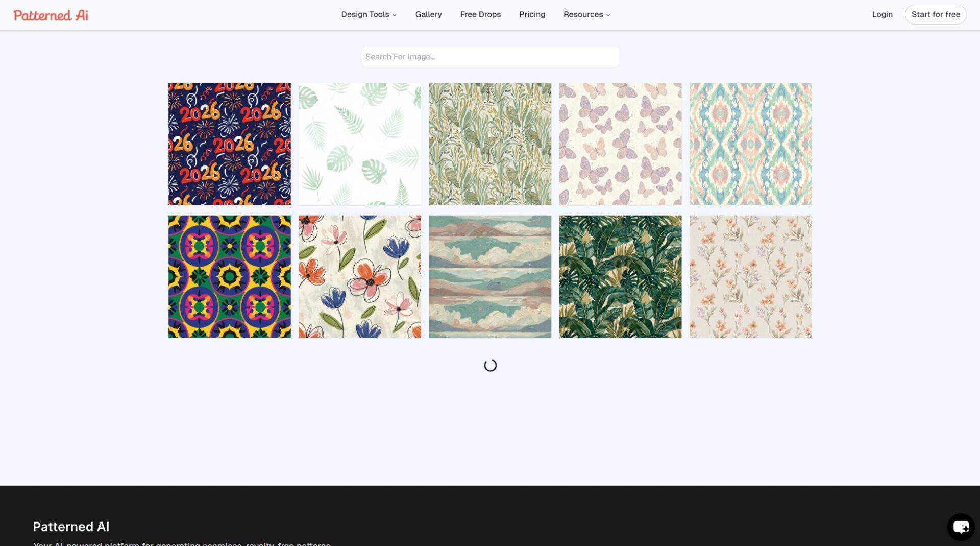Switch to the Gallery page
The height and width of the screenshot is (546, 980).
428,14
